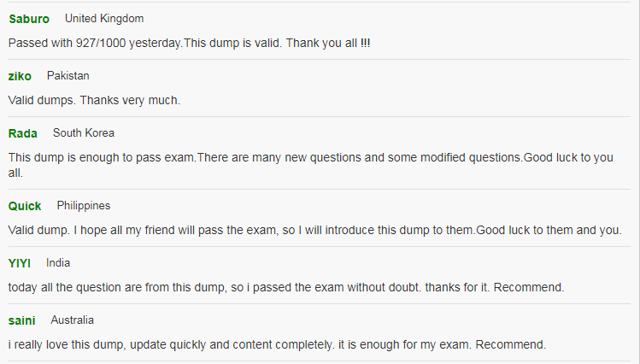
Task: Select the India country label
Action: click(58, 262)
